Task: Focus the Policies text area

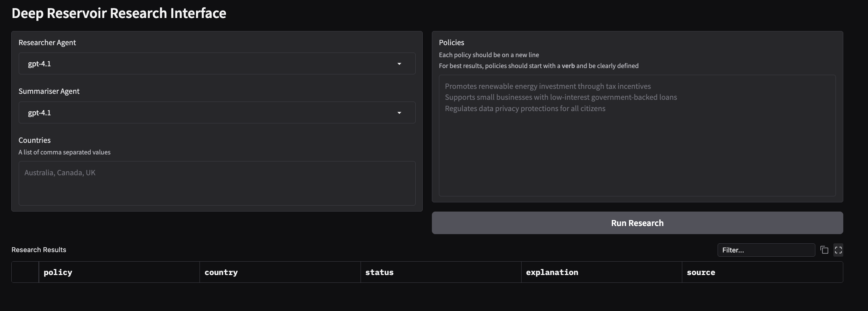Action: [x=637, y=135]
